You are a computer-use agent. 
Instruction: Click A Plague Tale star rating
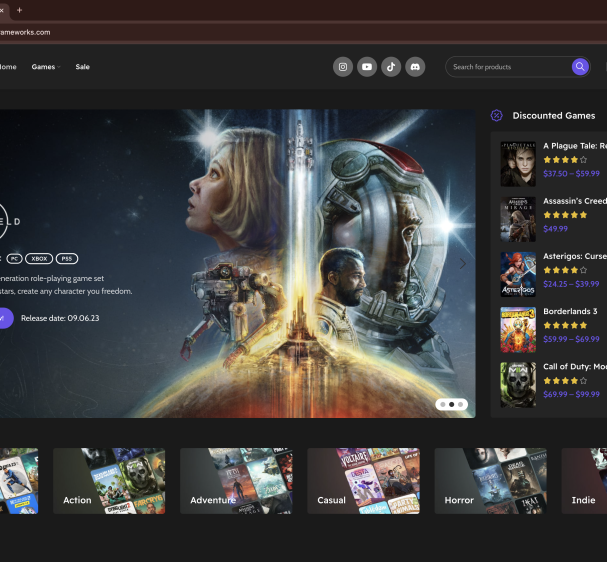(565, 159)
